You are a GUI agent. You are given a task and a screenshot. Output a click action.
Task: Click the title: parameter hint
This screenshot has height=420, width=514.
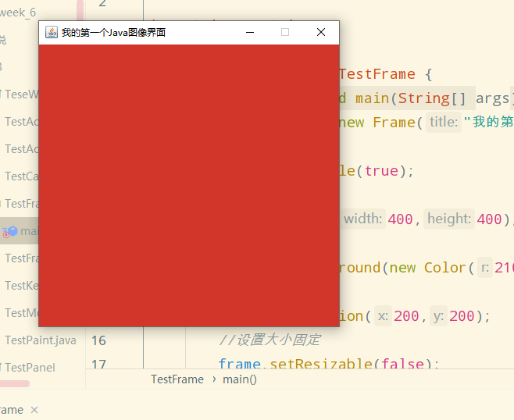[444, 123]
